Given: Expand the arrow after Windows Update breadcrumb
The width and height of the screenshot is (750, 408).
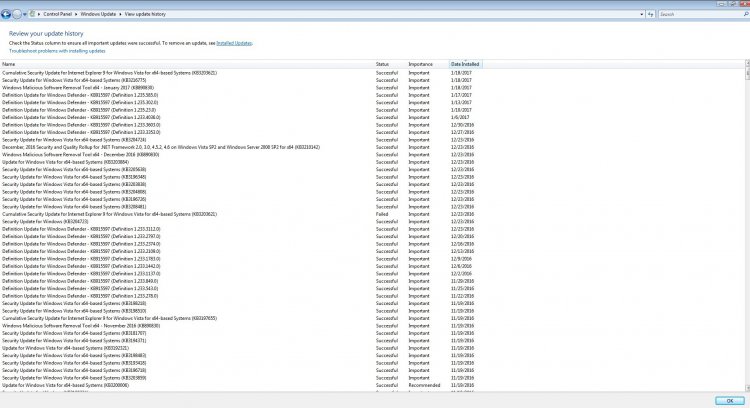Looking at the screenshot, I should click(121, 14).
